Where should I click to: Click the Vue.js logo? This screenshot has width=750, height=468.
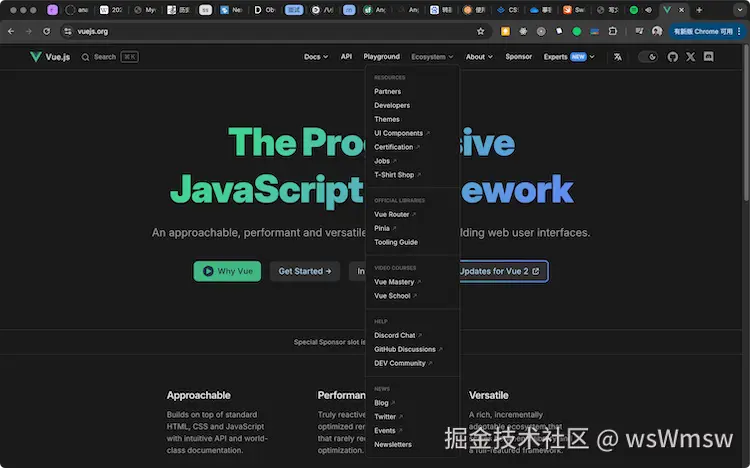[x=50, y=57]
